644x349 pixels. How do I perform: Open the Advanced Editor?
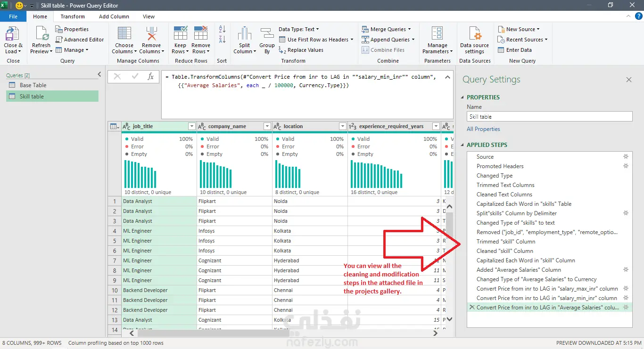point(80,40)
